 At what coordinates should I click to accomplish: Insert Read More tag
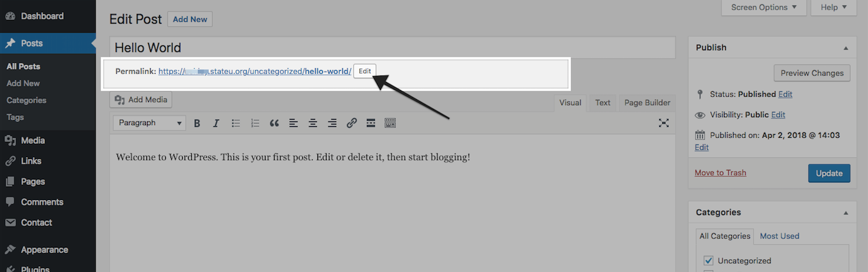pyautogui.click(x=371, y=123)
